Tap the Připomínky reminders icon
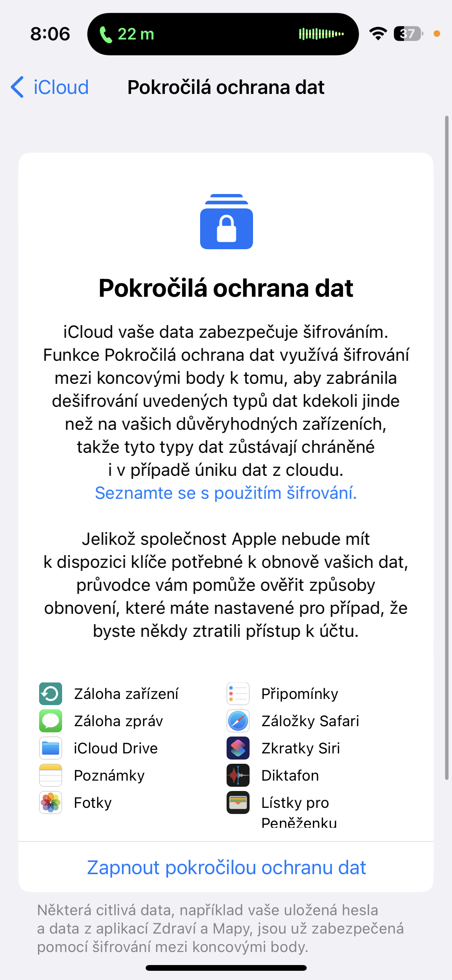 (x=238, y=694)
